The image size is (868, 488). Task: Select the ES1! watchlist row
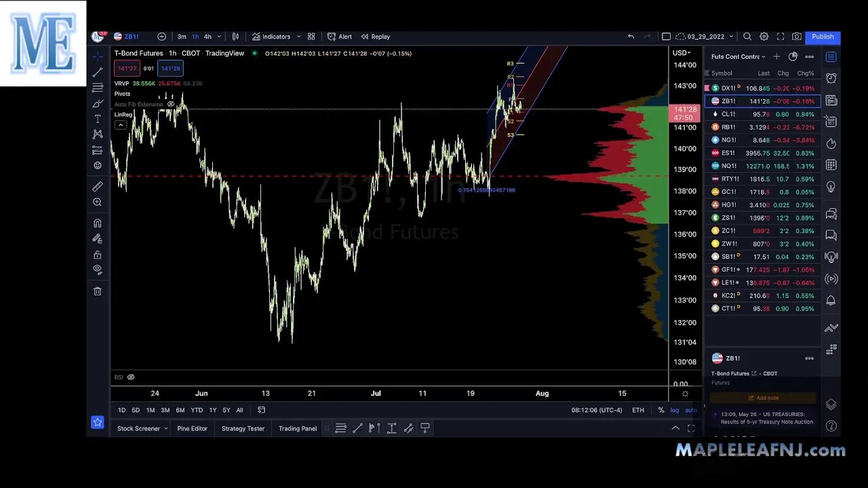(x=762, y=153)
